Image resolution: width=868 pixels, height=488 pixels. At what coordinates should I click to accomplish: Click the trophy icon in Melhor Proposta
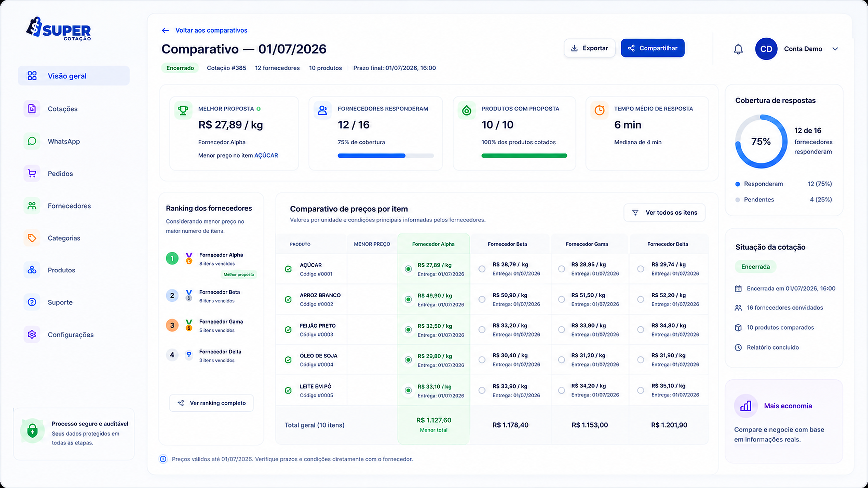(x=183, y=110)
